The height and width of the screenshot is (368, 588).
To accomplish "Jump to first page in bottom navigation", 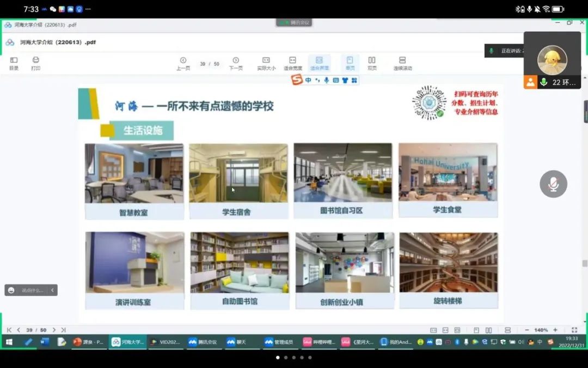I will (x=9, y=330).
